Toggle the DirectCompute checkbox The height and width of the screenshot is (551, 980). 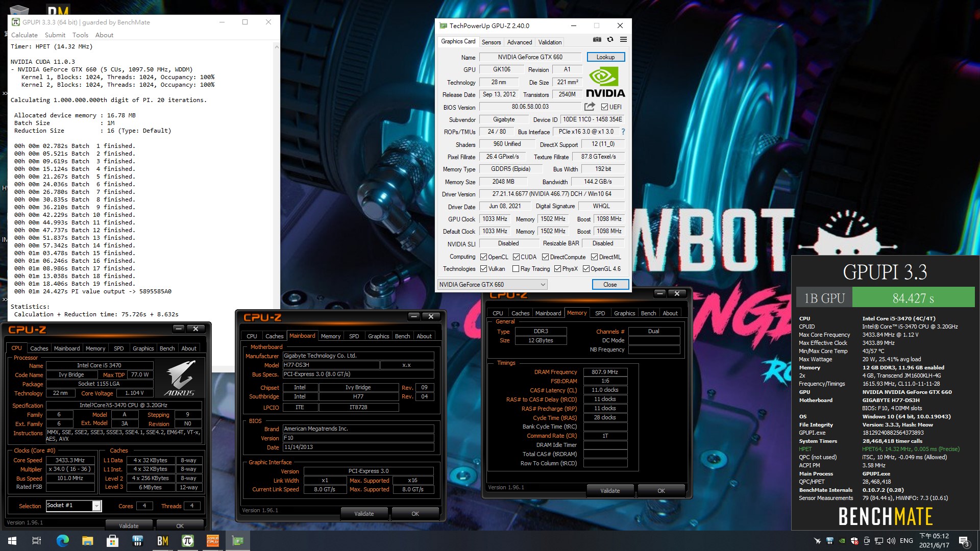(x=545, y=257)
